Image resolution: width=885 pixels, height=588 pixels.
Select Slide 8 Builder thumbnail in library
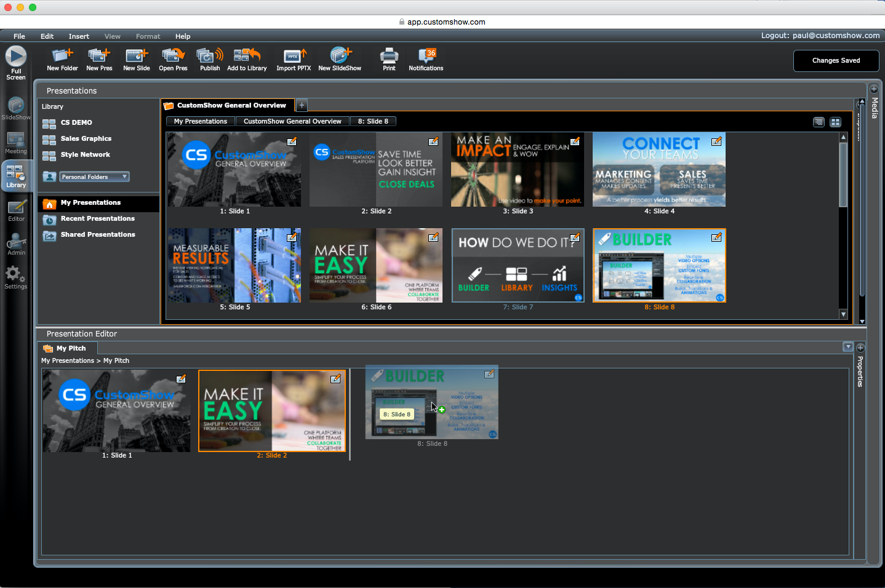pos(659,266)
